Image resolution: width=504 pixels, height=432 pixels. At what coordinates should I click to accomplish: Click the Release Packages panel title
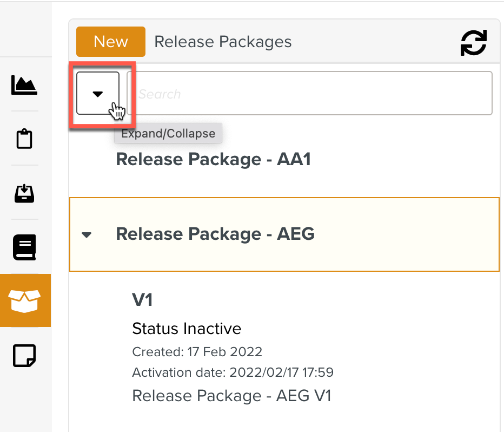tap(223, 42)
